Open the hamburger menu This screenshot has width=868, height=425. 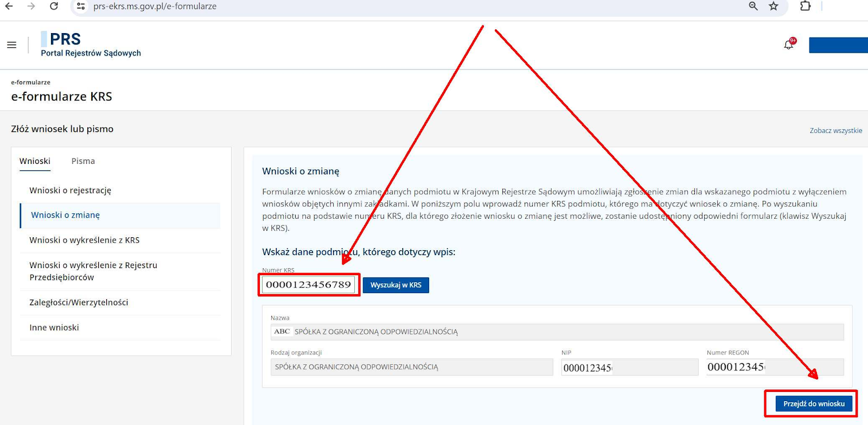coord(11,45)
